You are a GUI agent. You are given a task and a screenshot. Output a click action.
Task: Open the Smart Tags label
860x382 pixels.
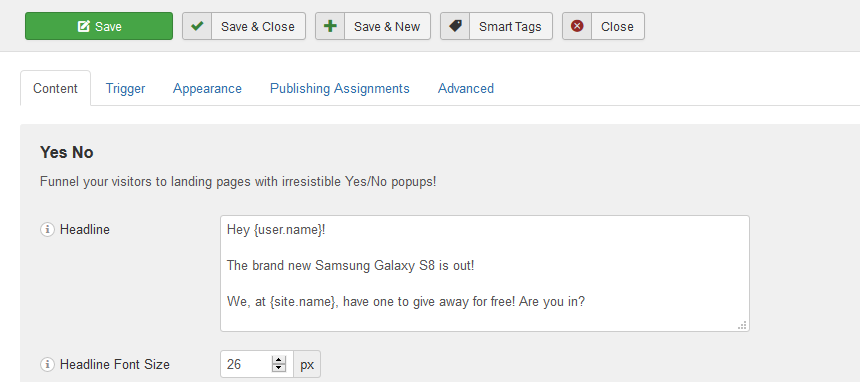coord(510,26)
